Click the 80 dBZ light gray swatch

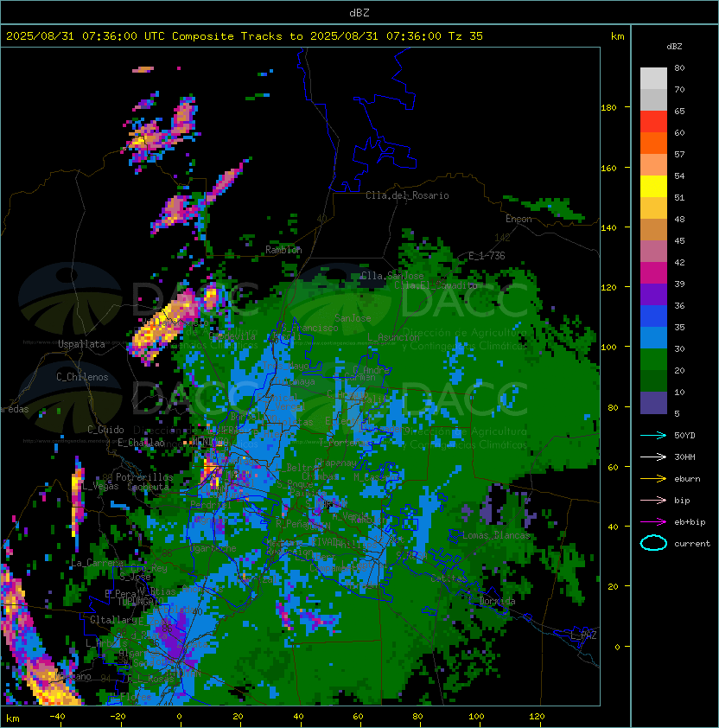point(653,79)
